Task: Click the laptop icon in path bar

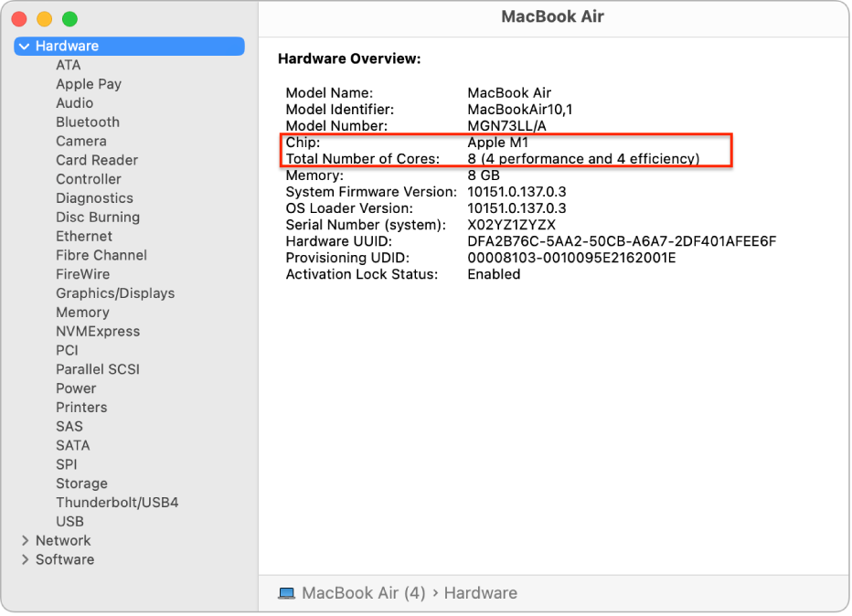Action: pos(286,593)
